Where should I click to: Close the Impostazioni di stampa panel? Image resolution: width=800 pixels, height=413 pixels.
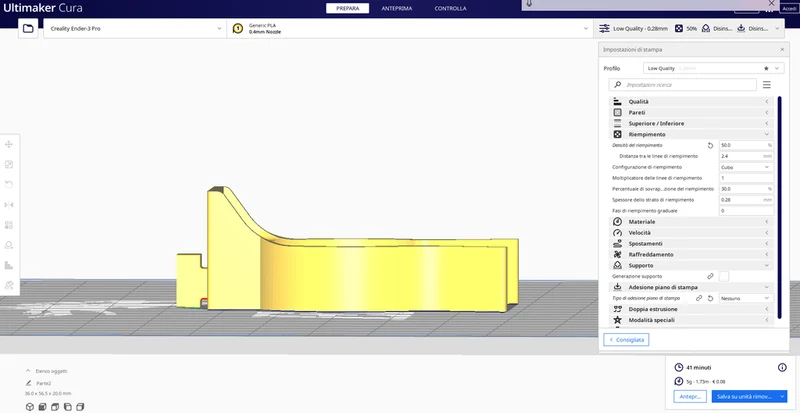782,50
